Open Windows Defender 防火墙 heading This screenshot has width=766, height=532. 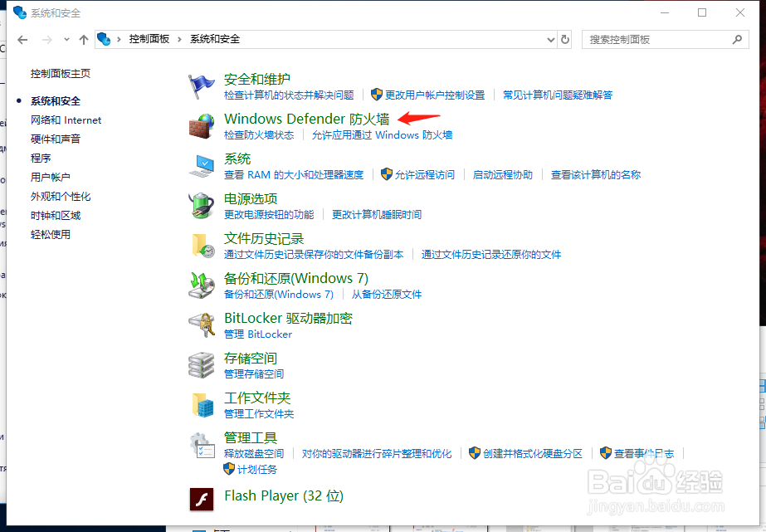tap(307, 119)
